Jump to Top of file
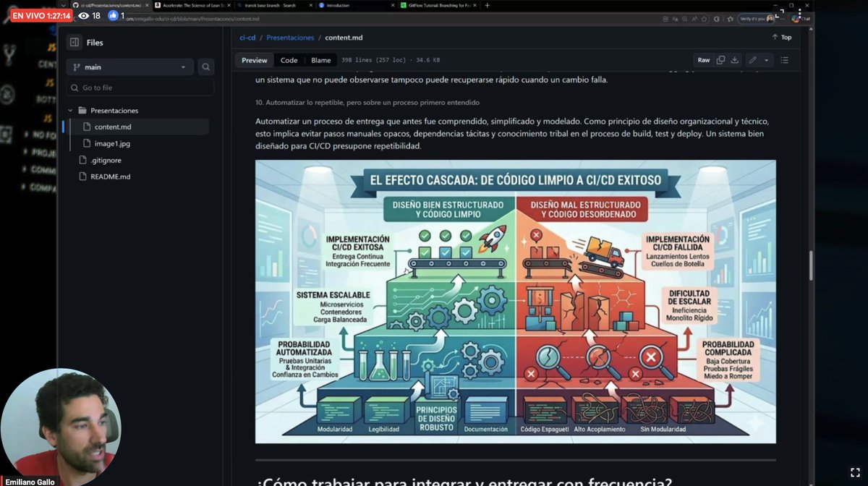The height and width of the screenshot is (486, 868). (x=782, y=38)
